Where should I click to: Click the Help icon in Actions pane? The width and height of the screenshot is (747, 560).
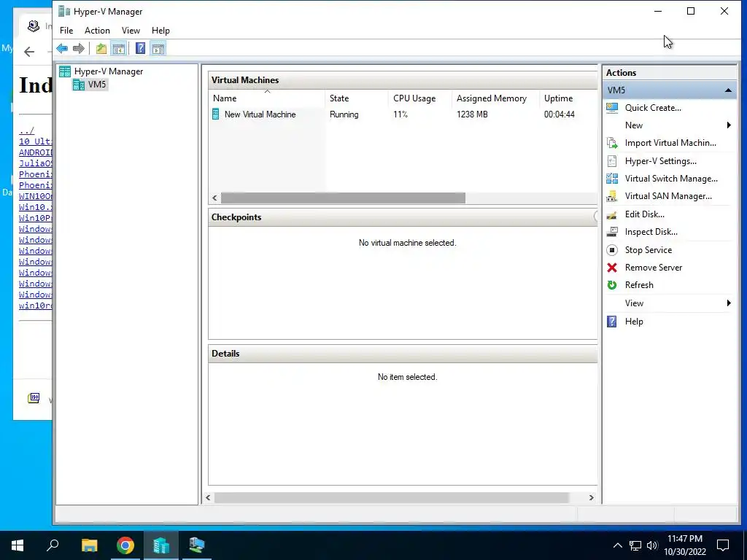coord(612,322)
